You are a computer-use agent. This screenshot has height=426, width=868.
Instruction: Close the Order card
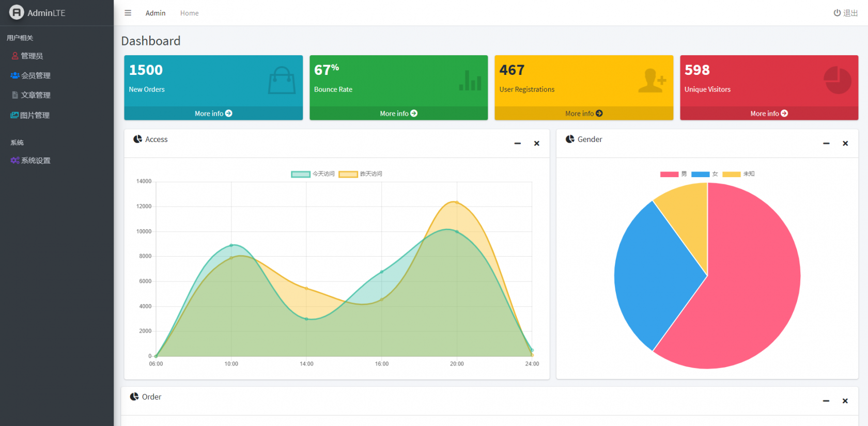[845, 401]
